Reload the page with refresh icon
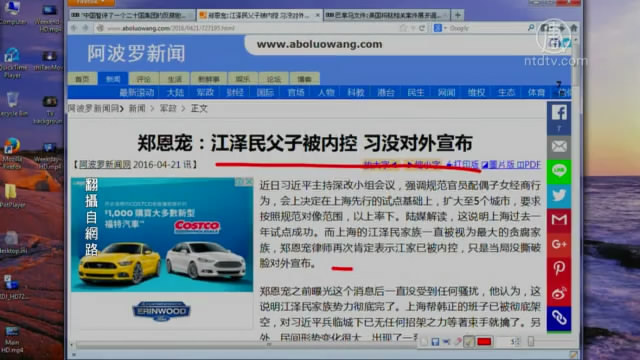The height and width of the screenshot is (360, 640). click(422, 28)
